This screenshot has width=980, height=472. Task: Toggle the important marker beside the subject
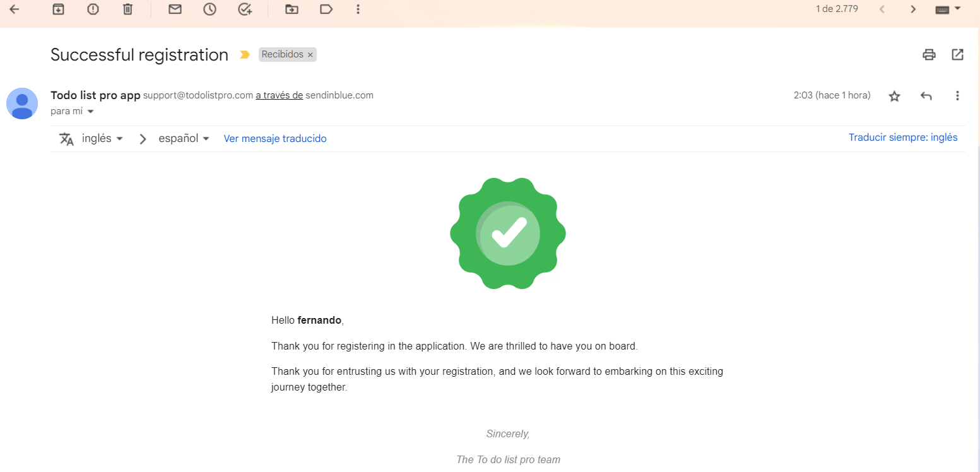245,55
